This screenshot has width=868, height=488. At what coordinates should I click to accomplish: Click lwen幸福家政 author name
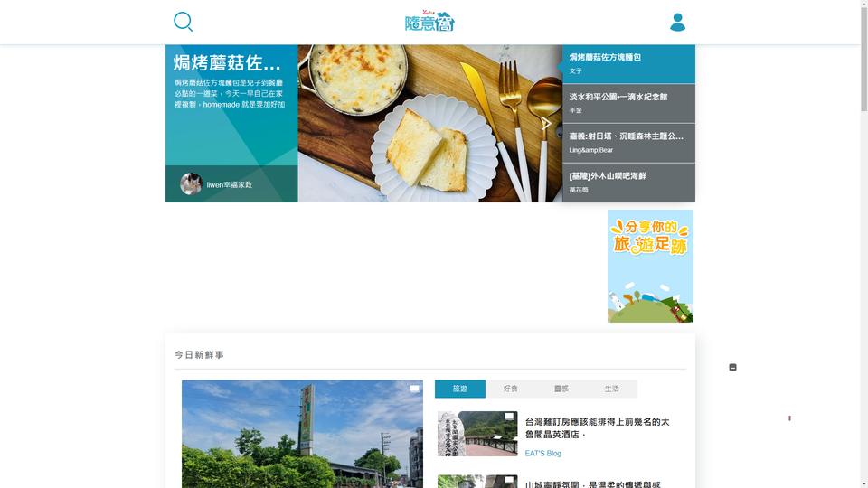coord(229,184)
